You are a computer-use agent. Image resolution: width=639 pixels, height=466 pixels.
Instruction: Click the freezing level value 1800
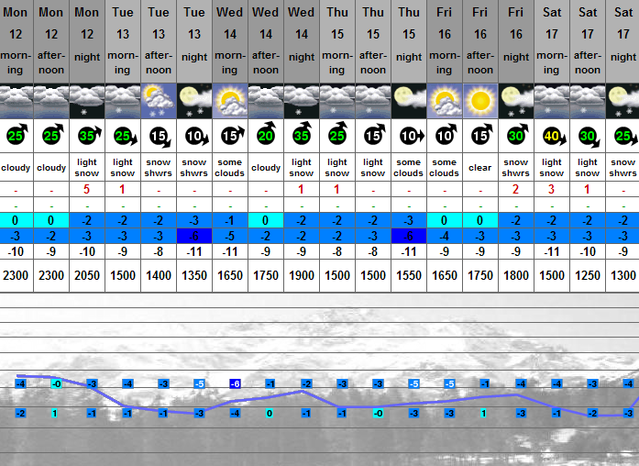click(516, 276)
